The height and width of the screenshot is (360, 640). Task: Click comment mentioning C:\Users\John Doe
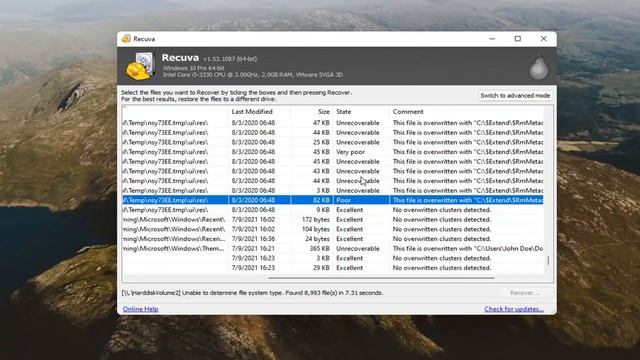(x=468, y=249)
